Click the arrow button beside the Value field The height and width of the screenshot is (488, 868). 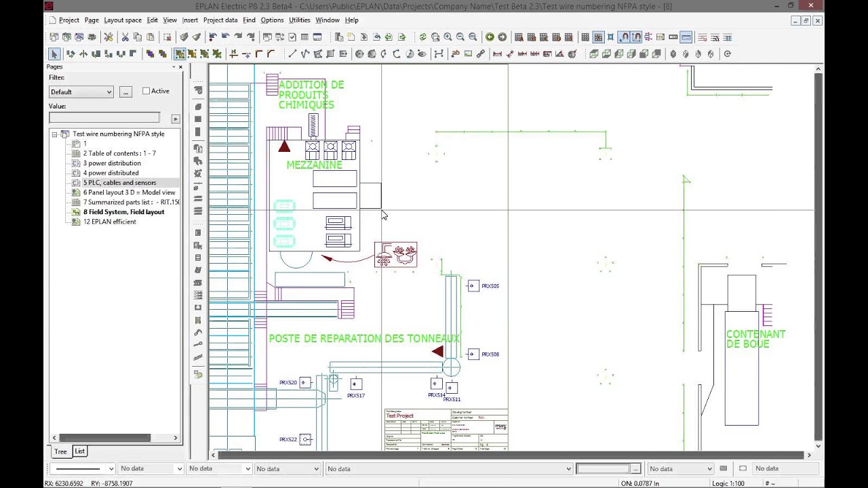pos(175,119)
